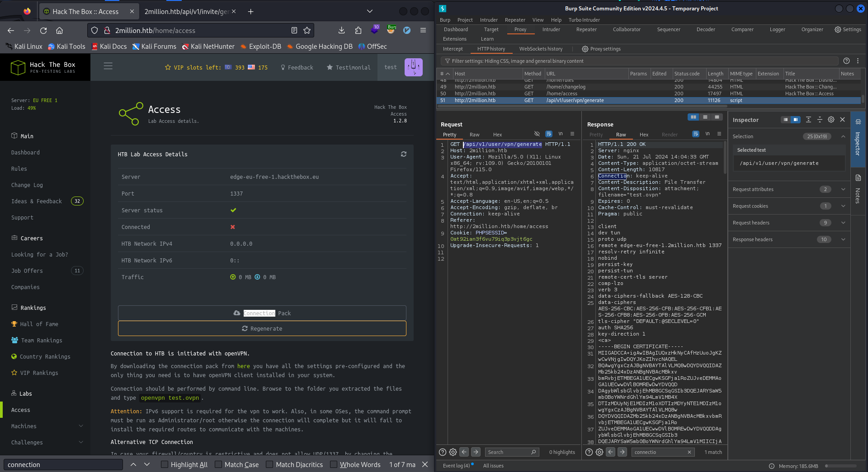The width and height of the screenshot is (868, 472).
Task: Open Dashboard in HTB sidebar
Action: pos(25,153)
